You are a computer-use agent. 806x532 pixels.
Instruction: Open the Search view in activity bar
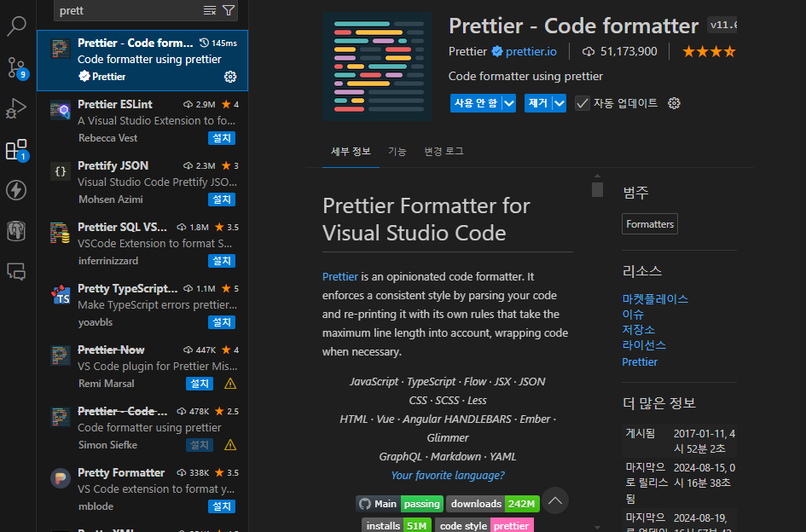(x=16, y=26)
